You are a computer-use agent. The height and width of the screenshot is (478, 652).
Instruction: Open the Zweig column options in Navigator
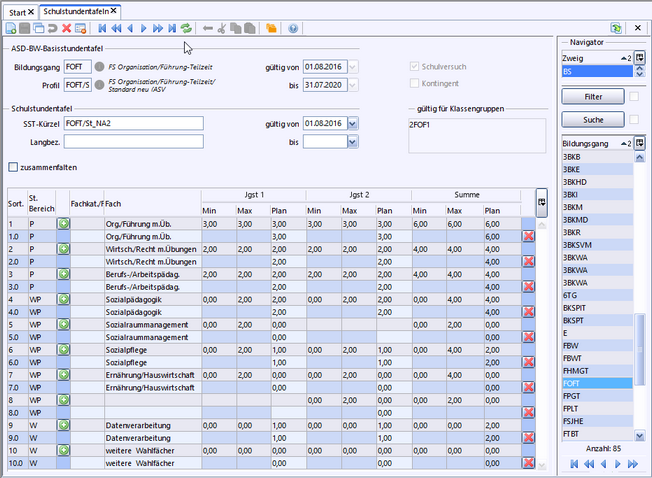(640, 59)
